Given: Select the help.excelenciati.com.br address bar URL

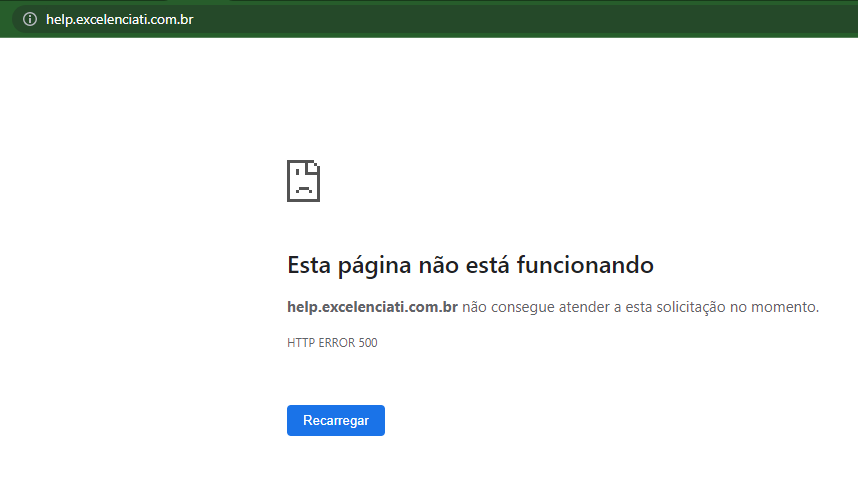Looking at the screenshot, I should pyautogui.click(x=119, y=20).
